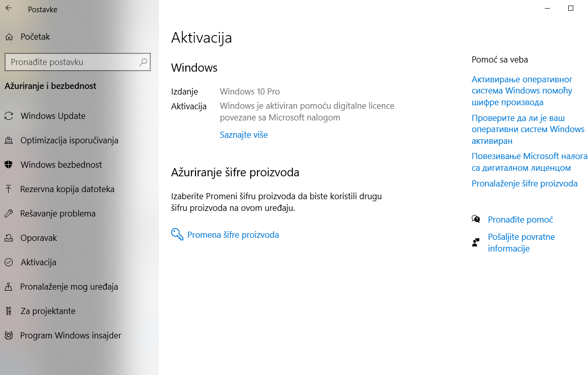The height and width of the screenshot is (375, 588).
Task: Click the Program Windows insajder cat icon
Action: click(x=9, y=335)
